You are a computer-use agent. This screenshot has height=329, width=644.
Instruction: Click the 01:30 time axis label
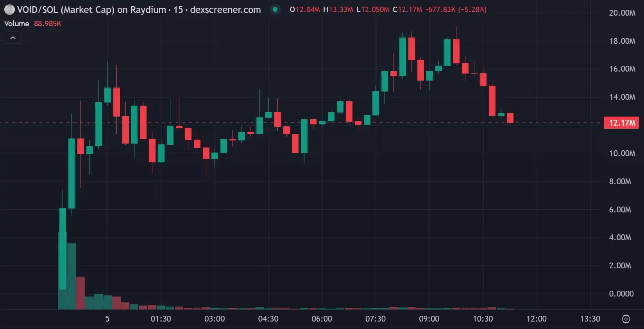161,319
